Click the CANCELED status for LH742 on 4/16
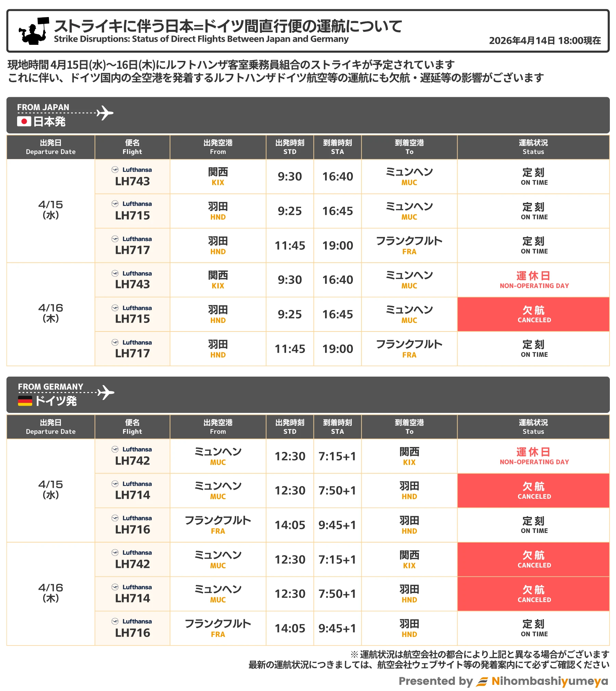616x691 pixels. [x=533, y=559]
